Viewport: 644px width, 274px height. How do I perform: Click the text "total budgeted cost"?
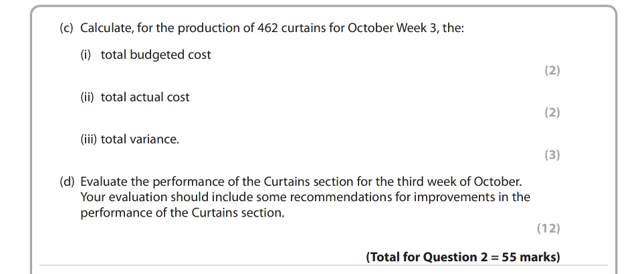(156, 55)
